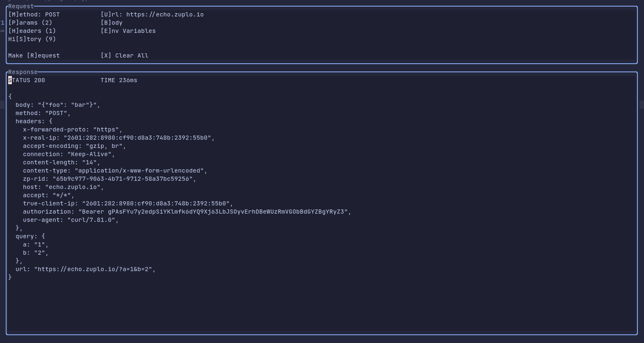Click the [M]ethod: POST option
This screenshot has height=343, width=644.
pos(34,14)
